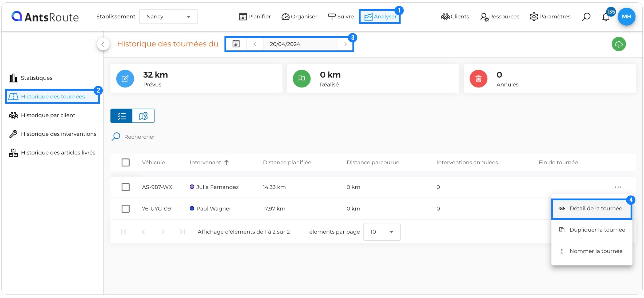This screenshot has width=644, height=298.
Task: Click the Intervenant sort arrow
Action: (x=226, y=162)
